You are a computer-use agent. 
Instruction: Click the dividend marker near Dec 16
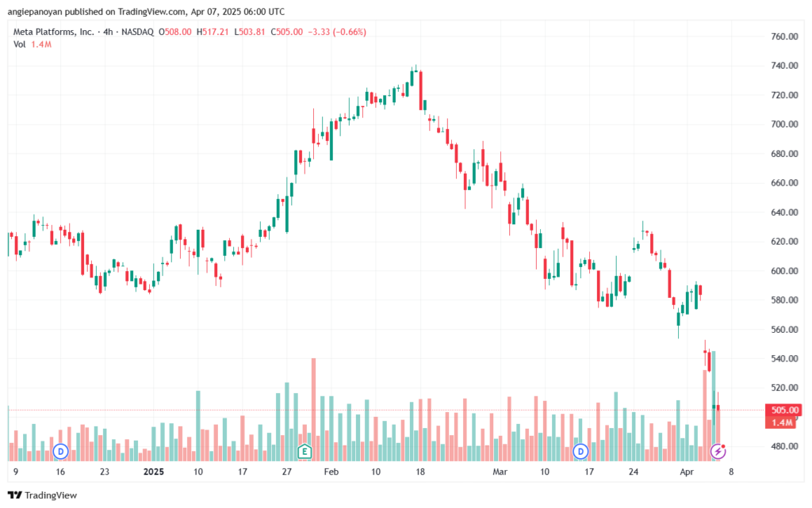60,452
